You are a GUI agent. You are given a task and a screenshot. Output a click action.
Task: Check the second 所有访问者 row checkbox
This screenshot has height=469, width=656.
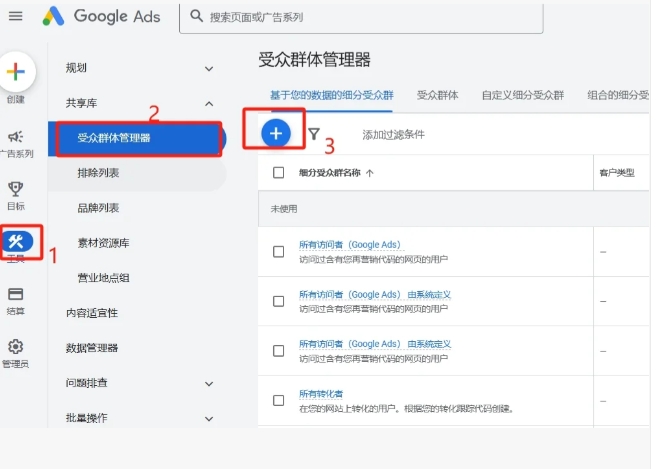click(279, 301)
